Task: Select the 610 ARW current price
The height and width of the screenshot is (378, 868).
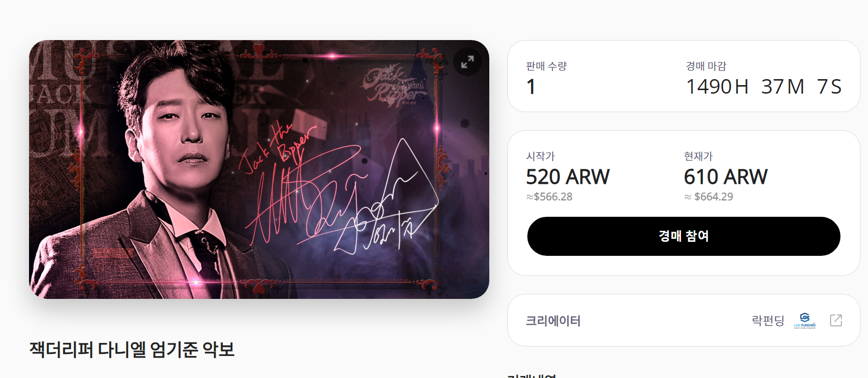Action: click(x=725, y=177)
